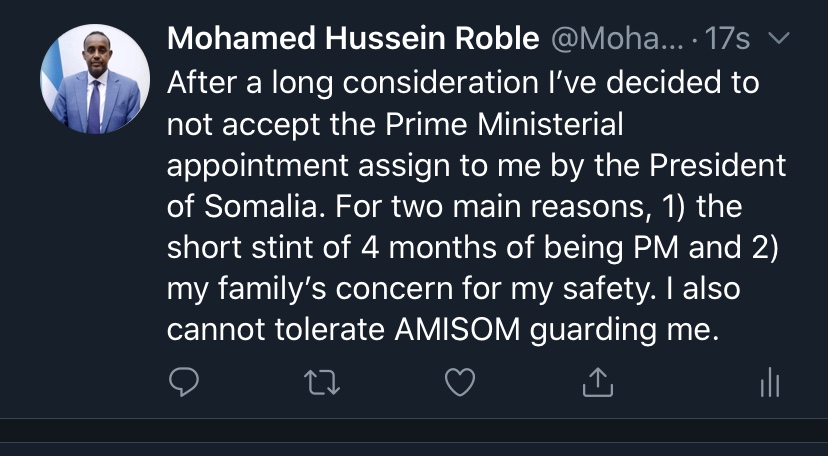Expand the tweet options chevron menu
The width and height of the screenshot is (828, 456).
(x=778, y=38)
